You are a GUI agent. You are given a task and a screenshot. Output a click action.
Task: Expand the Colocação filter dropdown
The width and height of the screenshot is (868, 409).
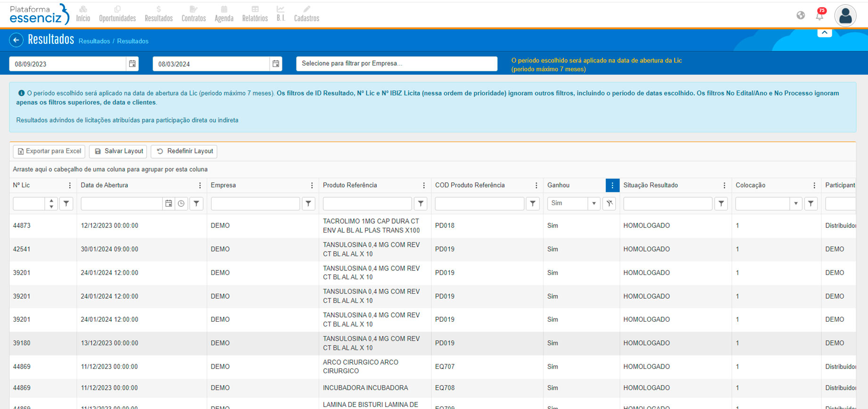tap(795, 203)
